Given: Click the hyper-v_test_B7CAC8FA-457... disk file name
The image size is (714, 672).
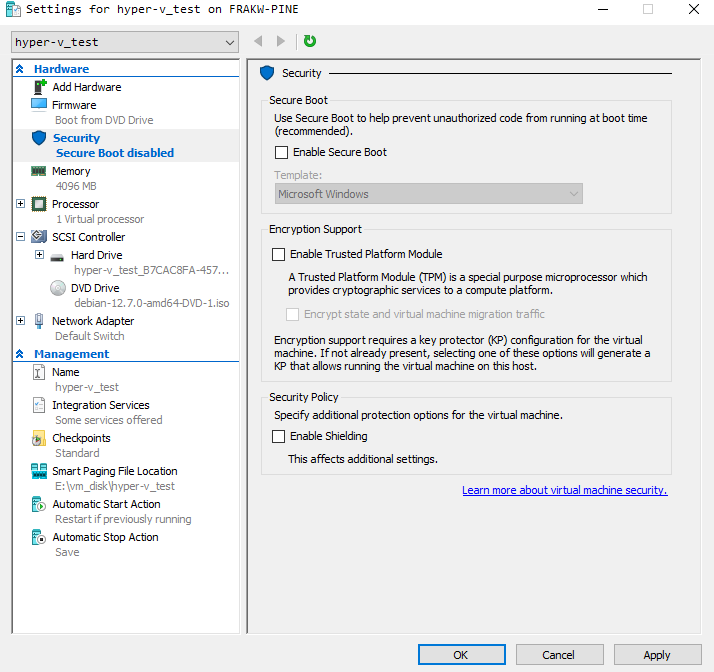Looking at the screenshot, I should pos(151,270).
